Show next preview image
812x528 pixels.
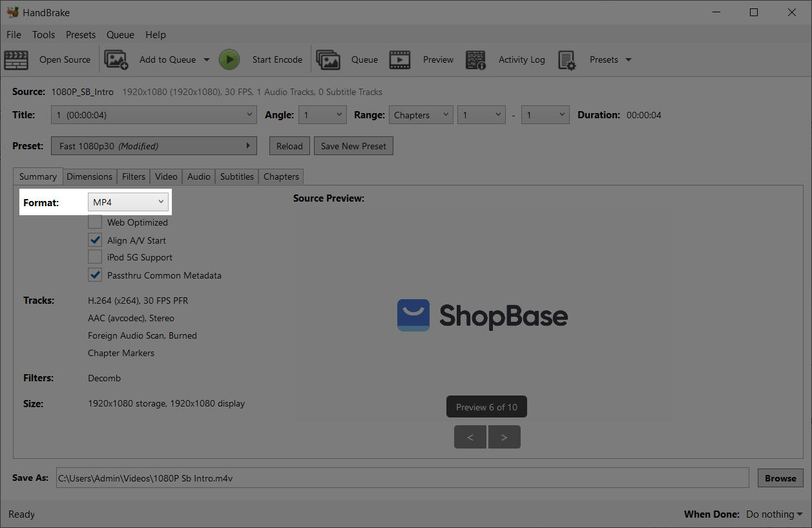[x=505, y=438]
